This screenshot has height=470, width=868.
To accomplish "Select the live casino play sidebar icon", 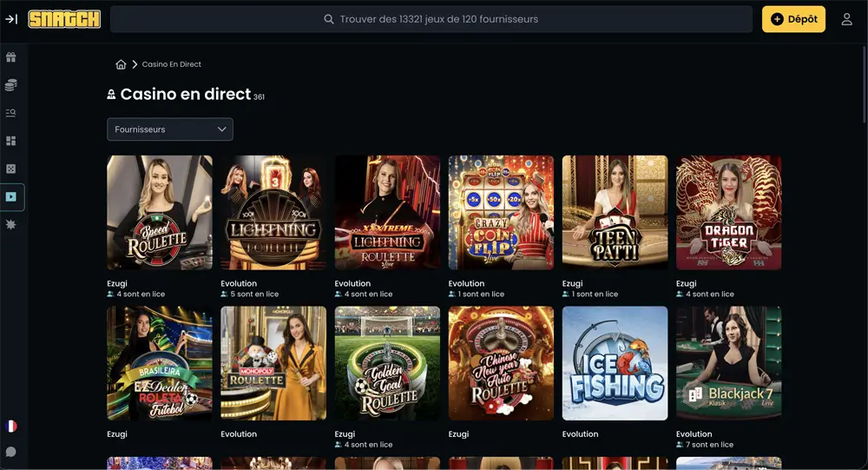I will click(x=11, y=196).
